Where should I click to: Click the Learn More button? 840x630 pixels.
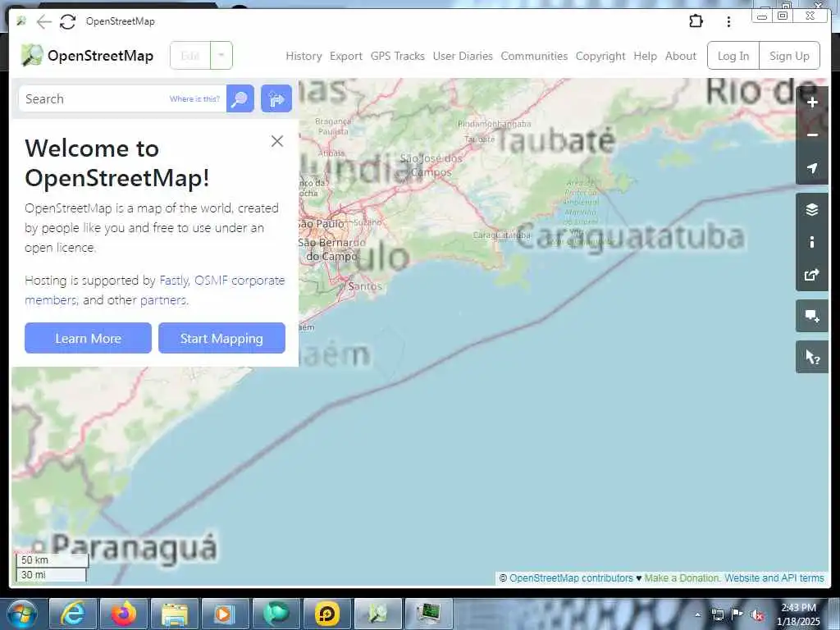[x=88, y=338]
